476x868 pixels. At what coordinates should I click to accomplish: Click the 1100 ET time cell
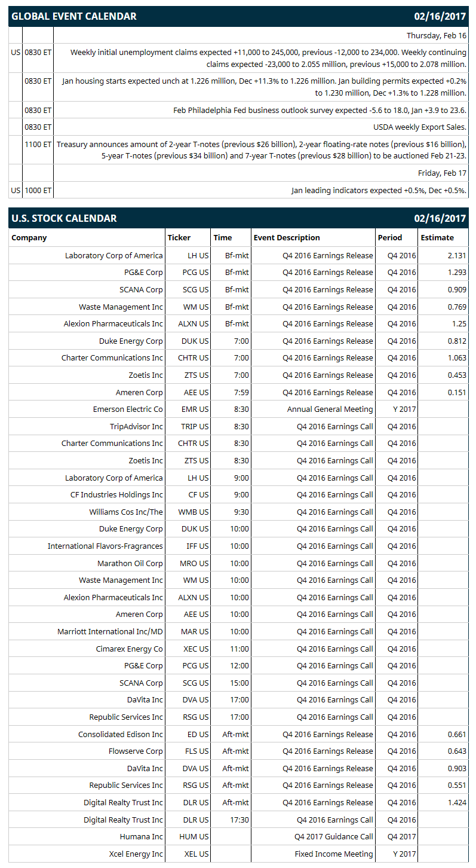pyautogui.click(x=38, y=144)
